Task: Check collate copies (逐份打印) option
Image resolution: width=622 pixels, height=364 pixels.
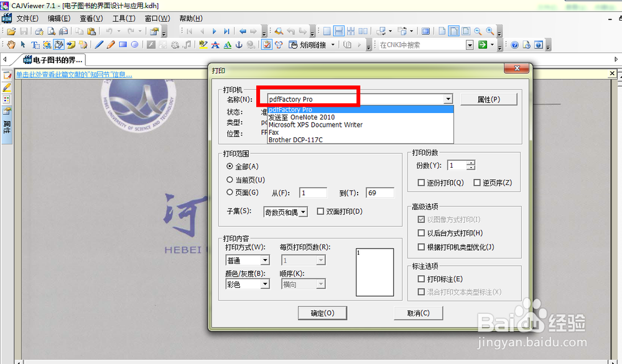Action: (x=421, y=183)
